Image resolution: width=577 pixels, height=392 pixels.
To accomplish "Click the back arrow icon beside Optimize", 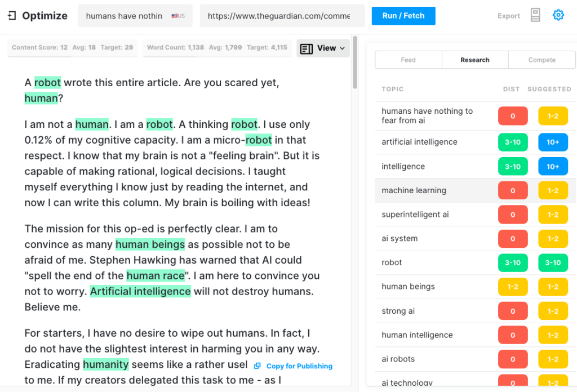I will tap(12, 16).
